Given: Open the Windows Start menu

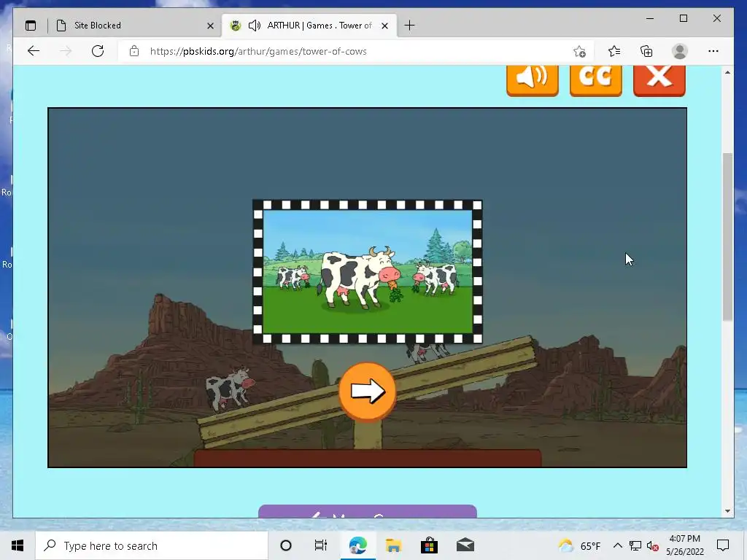Looking at the screenshot, I should click(18, 545).
